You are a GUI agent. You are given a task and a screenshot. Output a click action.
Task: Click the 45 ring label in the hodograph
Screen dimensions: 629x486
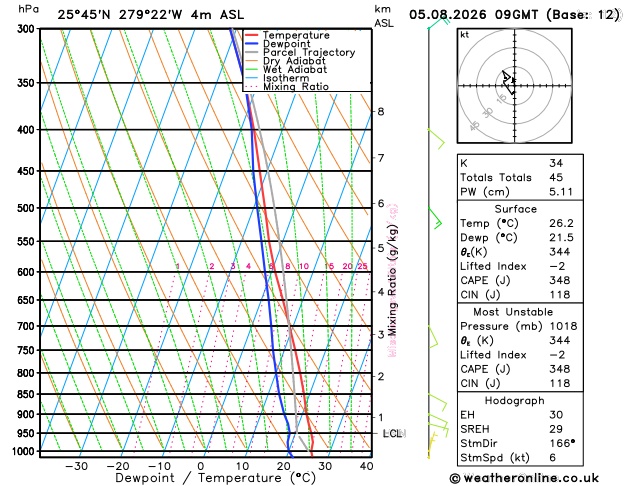tap(475, 126)
